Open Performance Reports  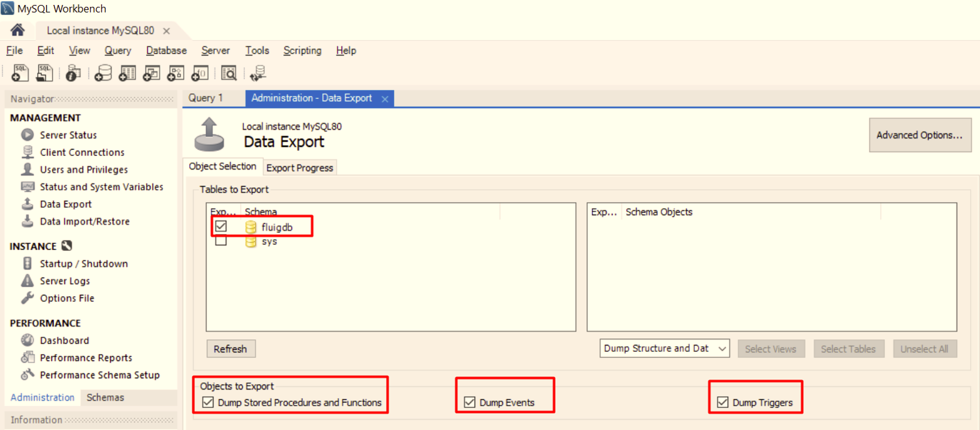(86, 358)
